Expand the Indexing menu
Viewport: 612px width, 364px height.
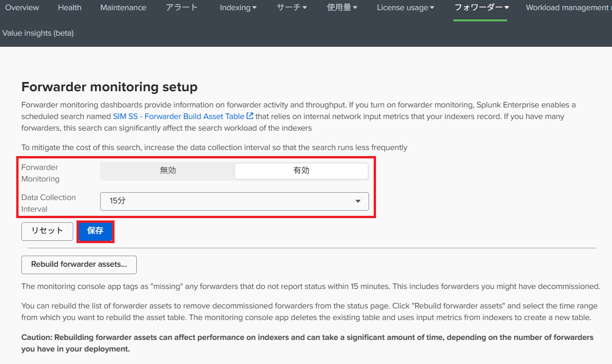click(238, 8)
